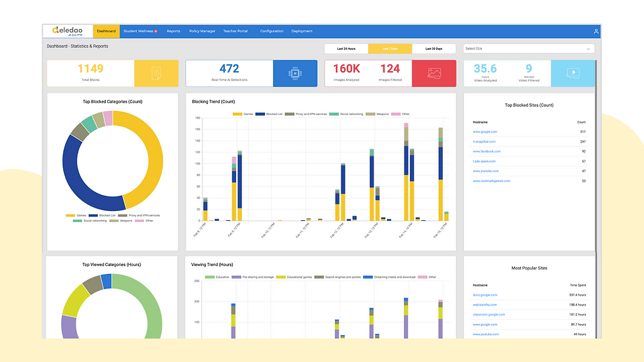The width and height of the screenshot is (644, 362).
Task: Click the Total Blocks document icon
Action: pyautogui.click(x=156, y=74)
